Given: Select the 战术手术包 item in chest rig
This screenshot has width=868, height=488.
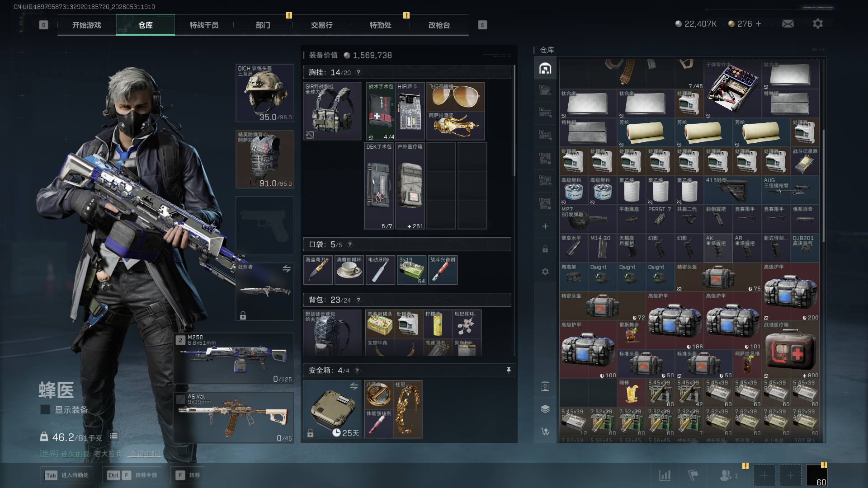Looking at the screenshot, I should [380, 111].
